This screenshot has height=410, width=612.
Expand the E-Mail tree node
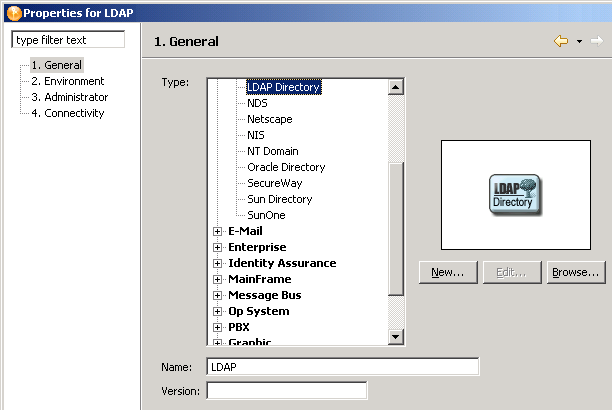(x=217, y=232)
